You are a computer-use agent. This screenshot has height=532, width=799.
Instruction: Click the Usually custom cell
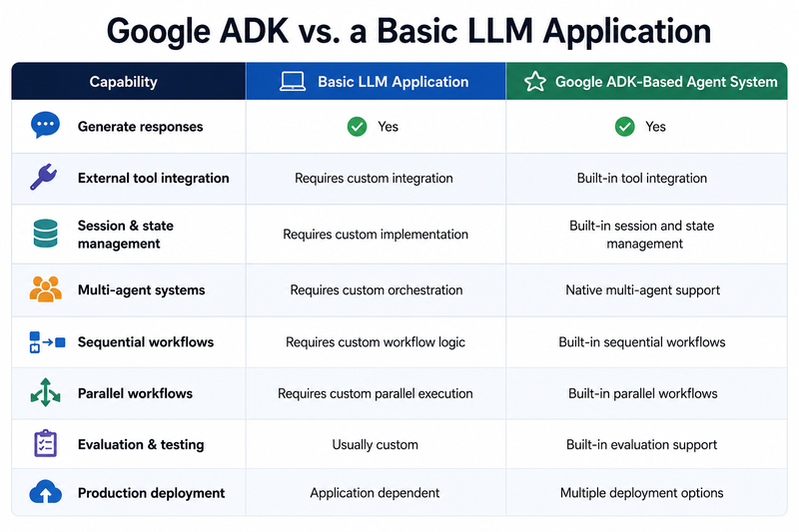[376, 445]
